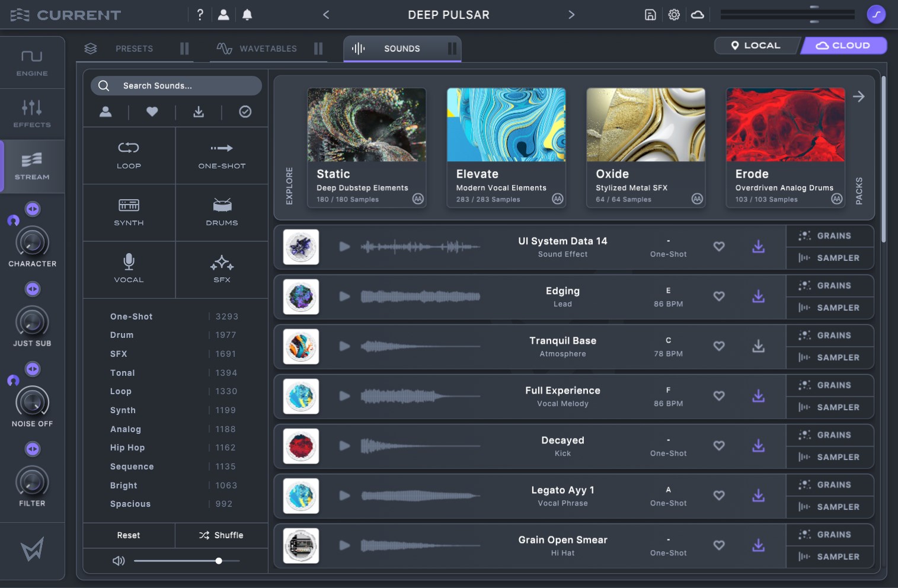This screenshot has height=588, width=898.
Task: Play the Decayed kick preview
Action: (344, 446)
